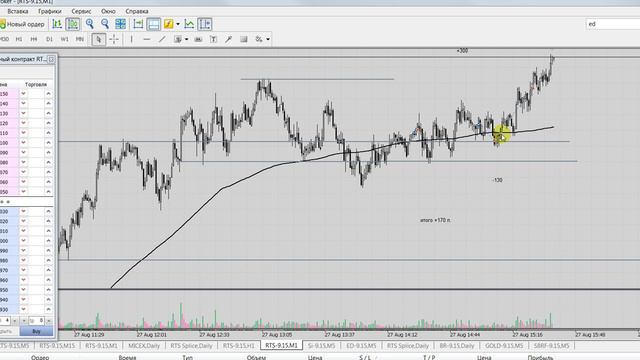Click the 'итого +170 п.' chart label
The image size is (640, 360).
(436, 220)
